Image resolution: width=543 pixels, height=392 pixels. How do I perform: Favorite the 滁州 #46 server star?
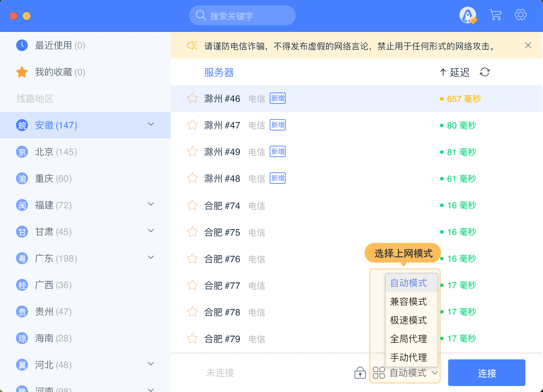[192, 98]
